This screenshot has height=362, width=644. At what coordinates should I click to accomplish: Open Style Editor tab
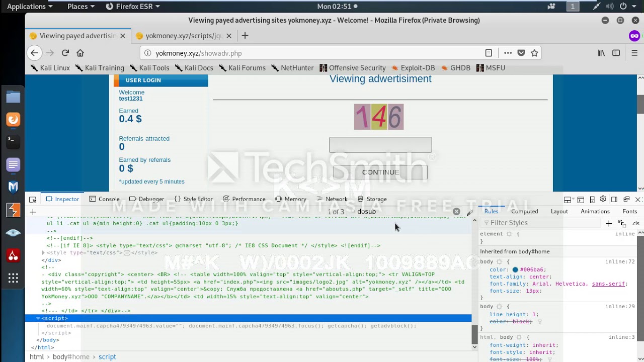coord(193,199)
